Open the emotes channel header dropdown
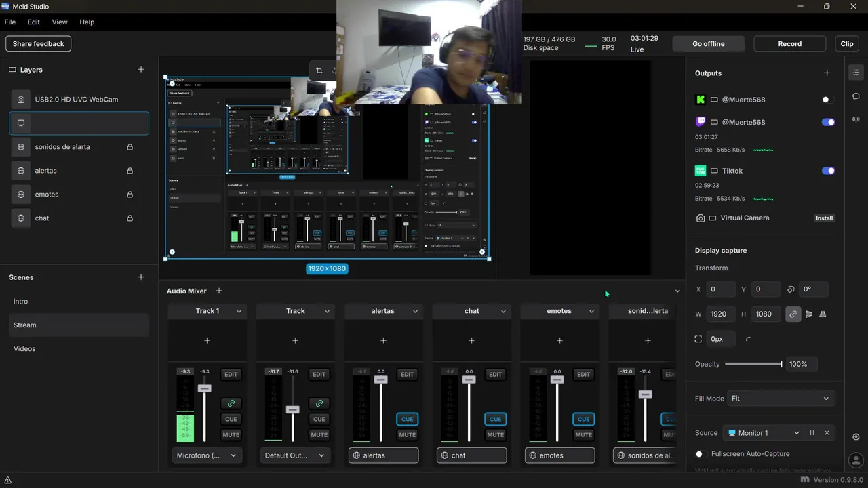868x488 pixels. click(591, 311)
